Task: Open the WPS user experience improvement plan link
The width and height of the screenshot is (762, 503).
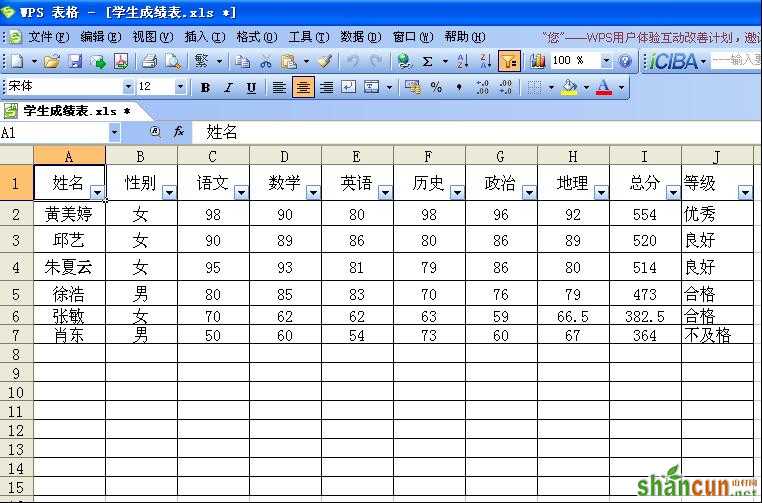Action: [651, 37]
